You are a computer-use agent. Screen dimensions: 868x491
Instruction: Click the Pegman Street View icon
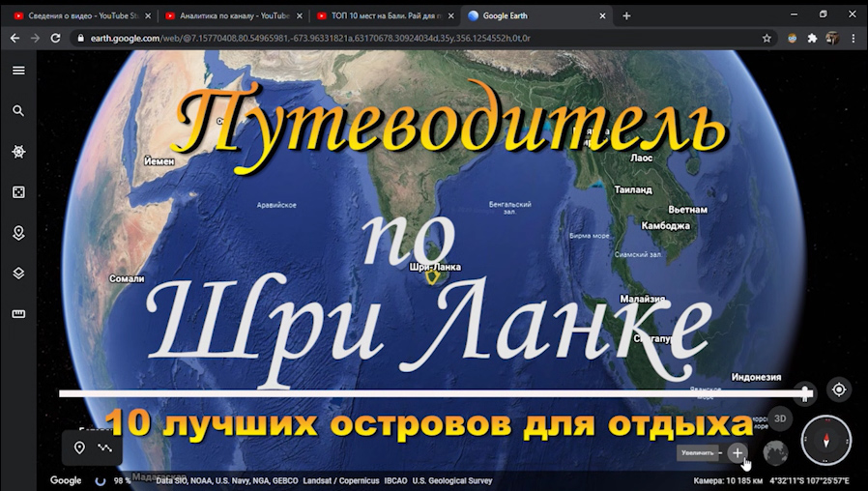(804, 393)
